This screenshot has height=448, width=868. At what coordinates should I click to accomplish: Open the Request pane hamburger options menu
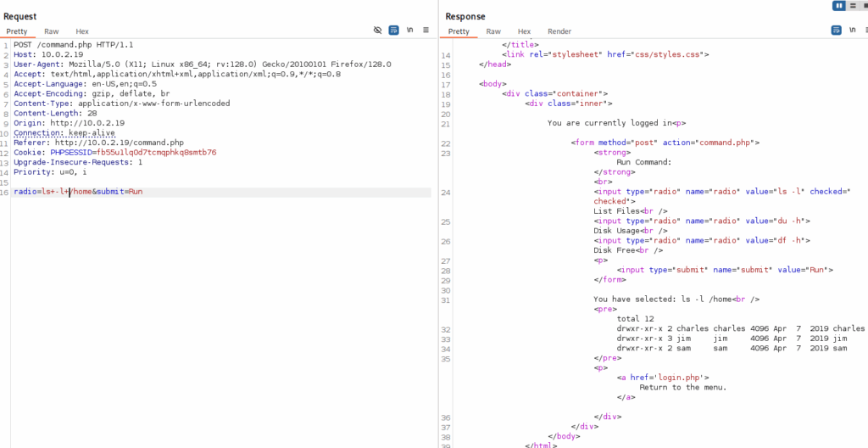[426, 30]
